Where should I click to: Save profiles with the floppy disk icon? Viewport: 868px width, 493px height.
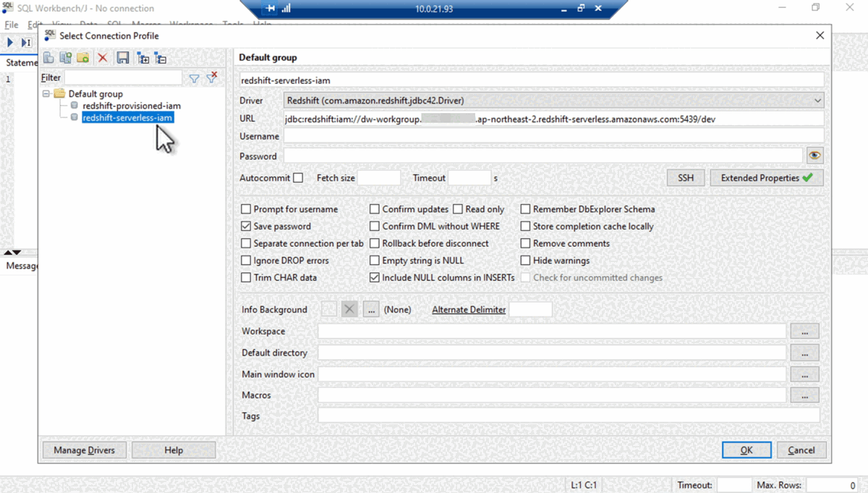[x=123, y=58]
